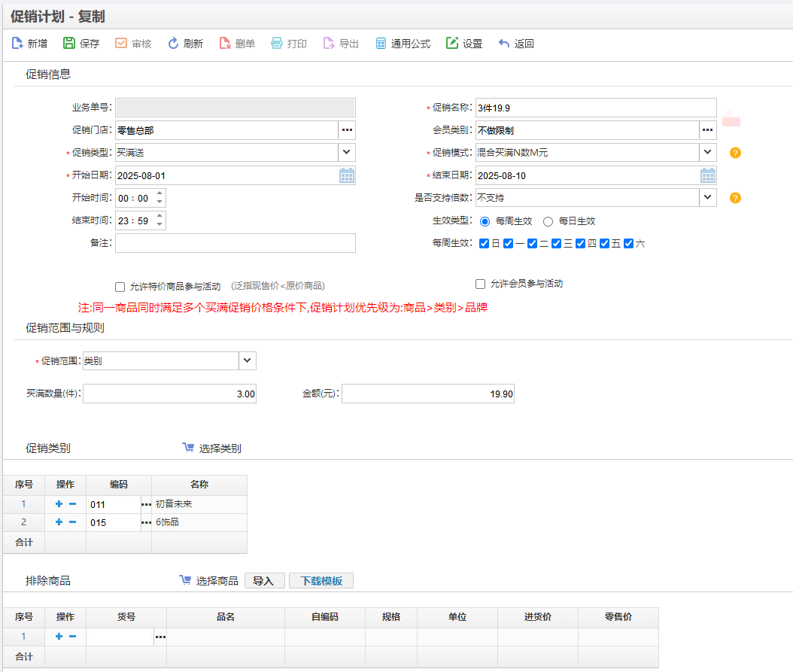Click the 进货价 column header
The height and width of the screenshot is (672, 793).
click(x=538, y=617)
